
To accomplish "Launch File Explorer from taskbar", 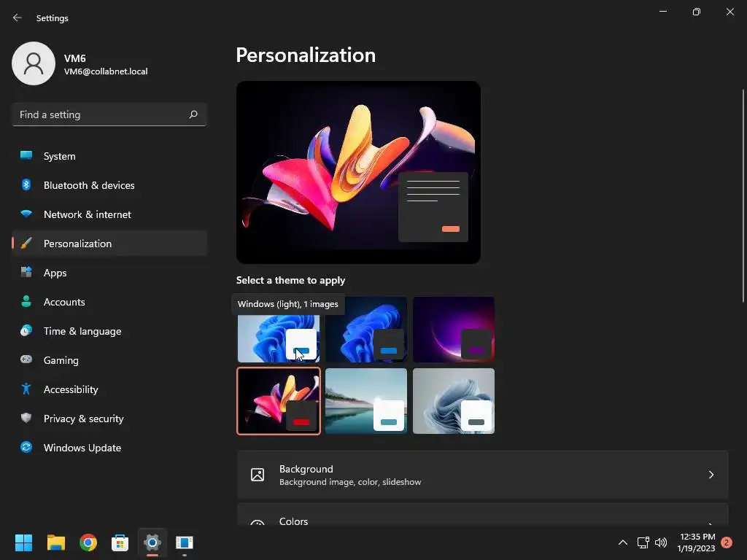I will click(55, 542).
